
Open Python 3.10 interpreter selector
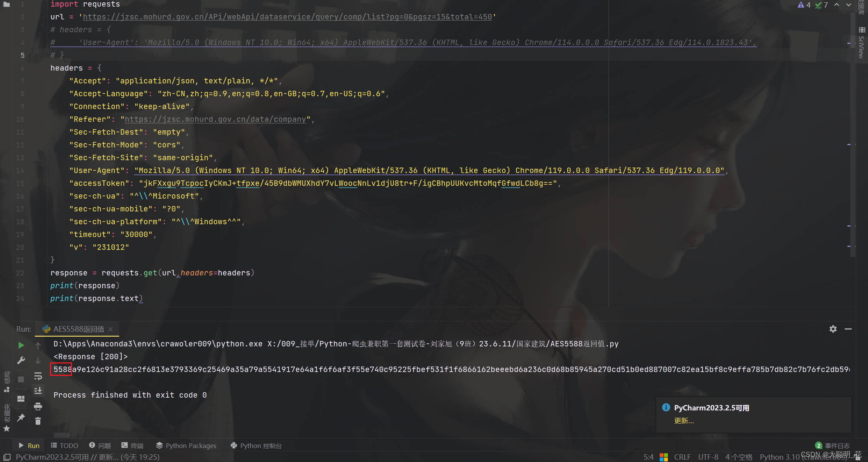point(779,457)
